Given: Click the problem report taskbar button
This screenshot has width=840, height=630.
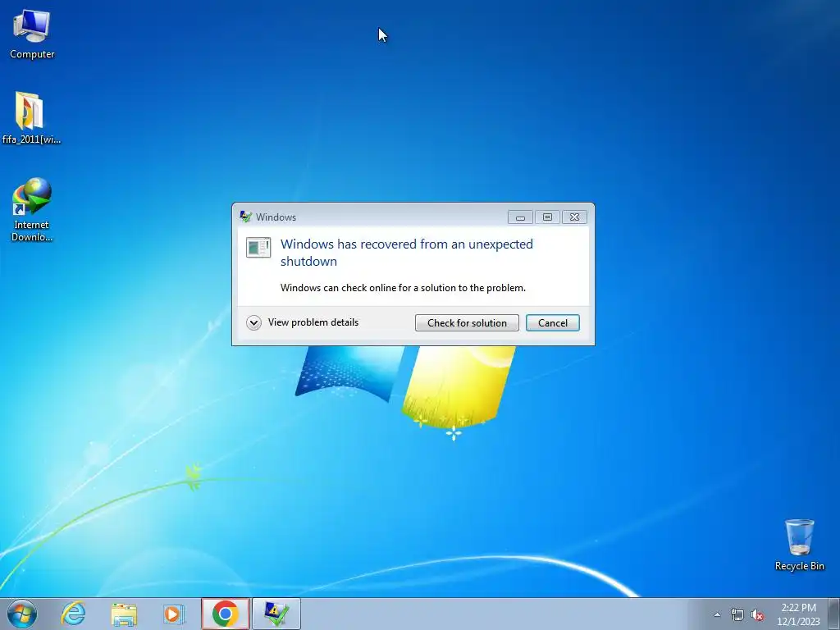Looking at the screenshot, I should click(x=276, y=614).
